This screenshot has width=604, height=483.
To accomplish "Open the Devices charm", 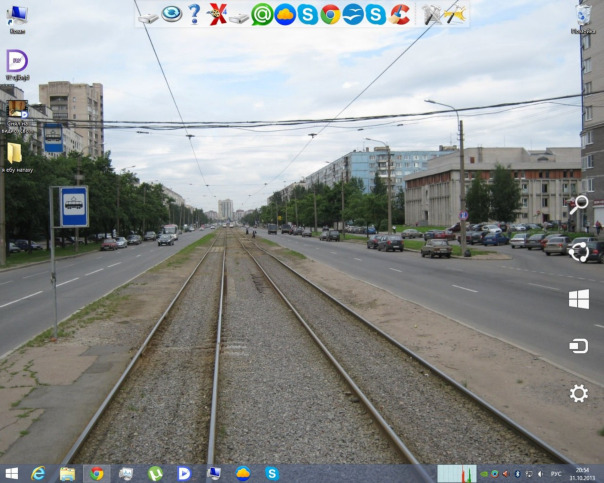I will (x=579, y=346).
